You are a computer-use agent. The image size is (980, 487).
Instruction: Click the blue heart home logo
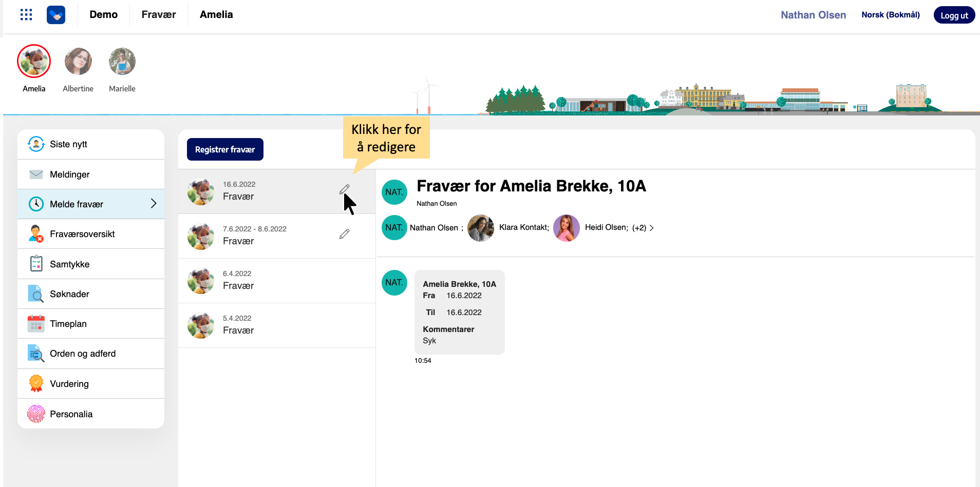tap(56, 15)
